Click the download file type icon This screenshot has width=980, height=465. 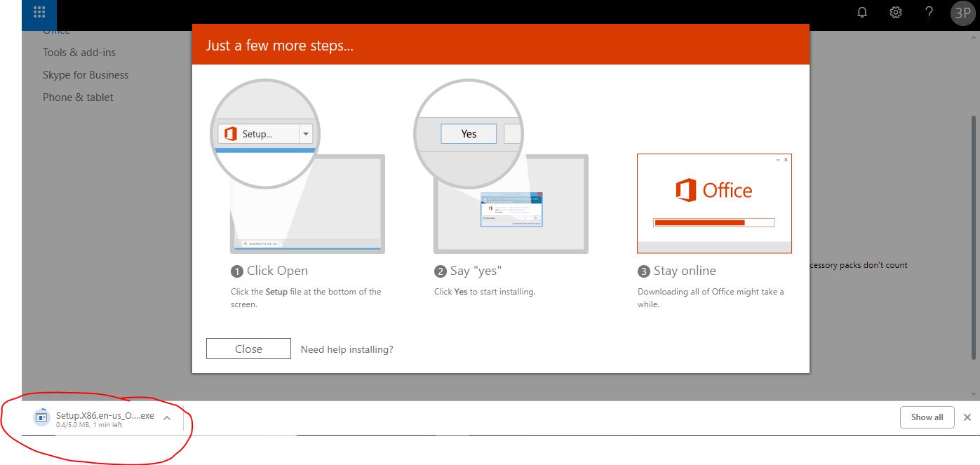click(x=41, y=417)
